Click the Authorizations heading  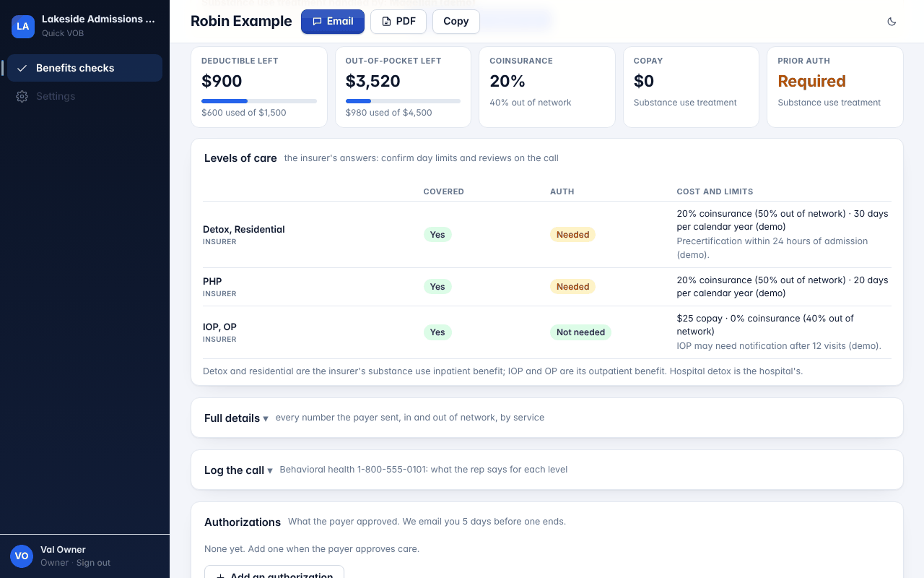(243, 522)
